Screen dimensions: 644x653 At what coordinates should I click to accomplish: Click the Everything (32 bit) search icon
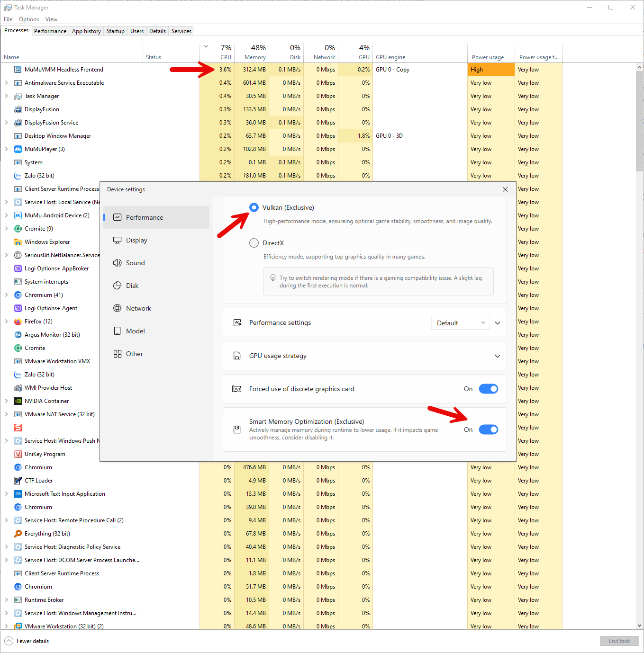point(18,534)
